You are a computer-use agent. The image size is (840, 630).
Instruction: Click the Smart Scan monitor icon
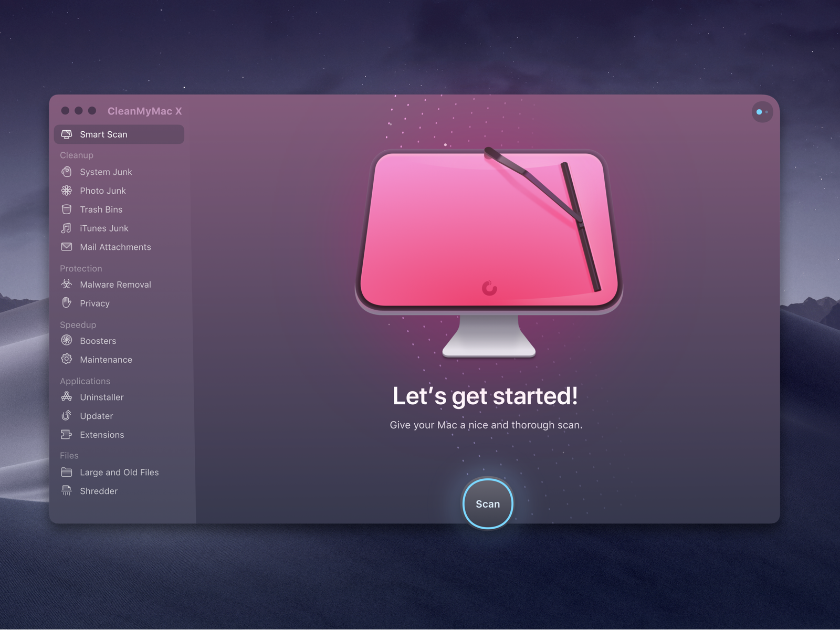67,134
